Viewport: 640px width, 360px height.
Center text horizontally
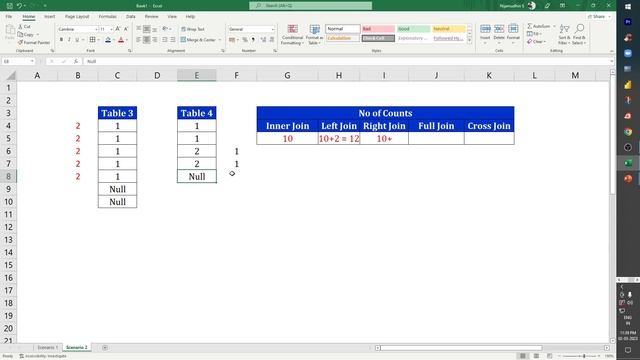click(x=147, y=40)
